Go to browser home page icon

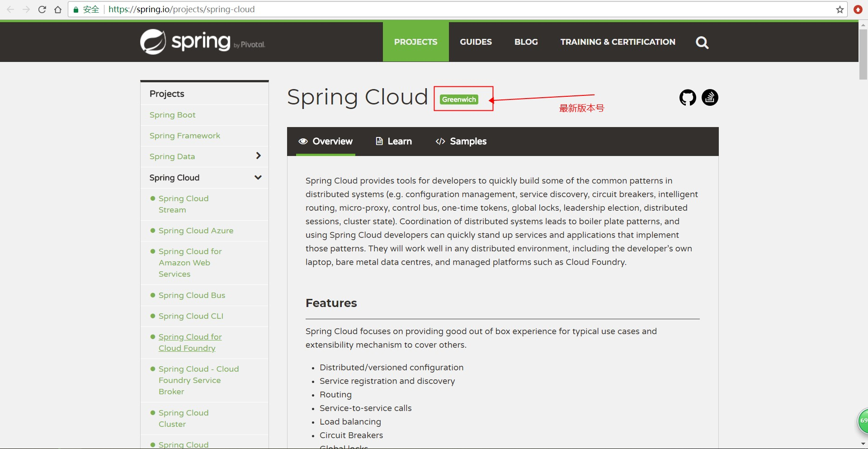coord(58,9)
